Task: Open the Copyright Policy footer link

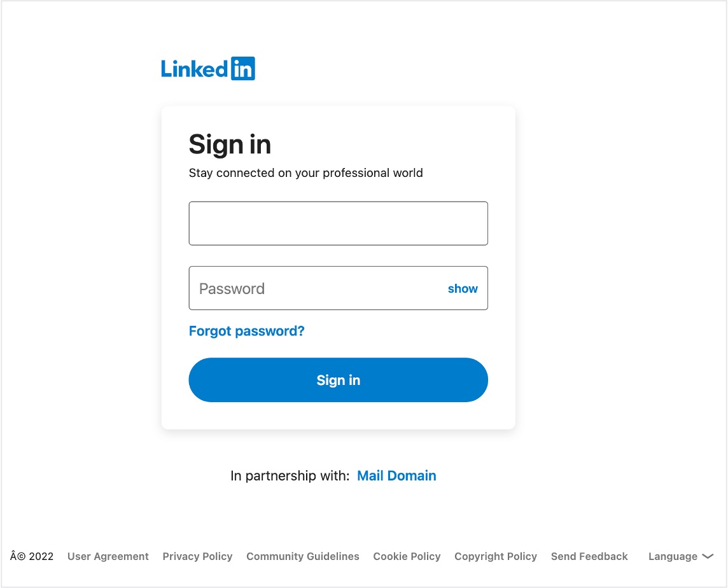Action: (496, 556)
